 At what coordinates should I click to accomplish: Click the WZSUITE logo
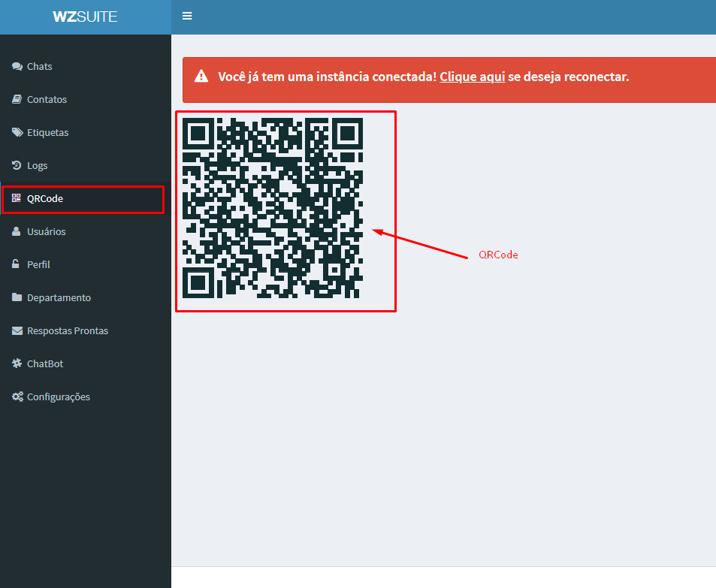click(85, 17)
